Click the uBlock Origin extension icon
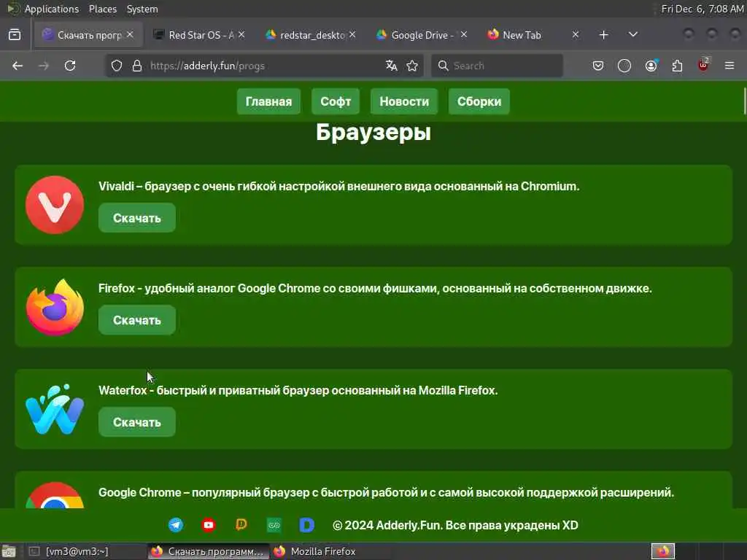The image size is (747, 560). point(703,65)
